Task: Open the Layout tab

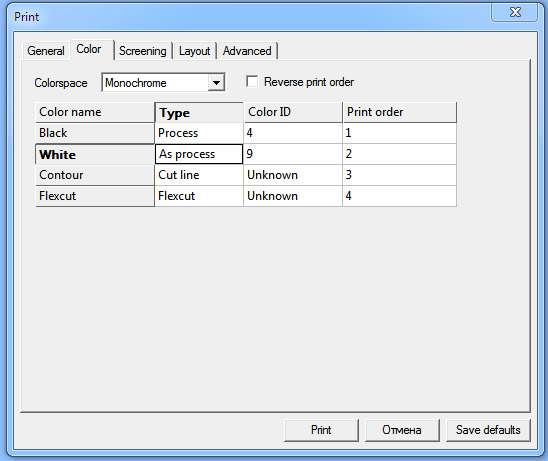Action: 195,51
